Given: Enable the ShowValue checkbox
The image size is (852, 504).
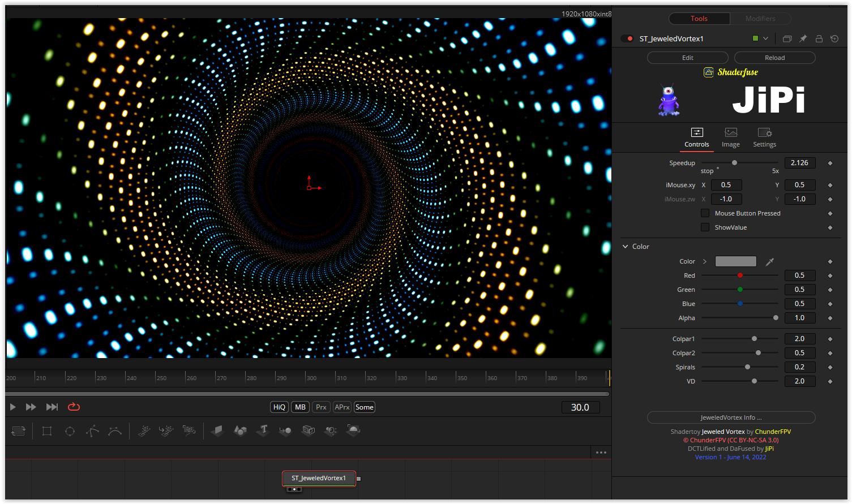Looking at the screenshot, I should (x=705, y=227).
